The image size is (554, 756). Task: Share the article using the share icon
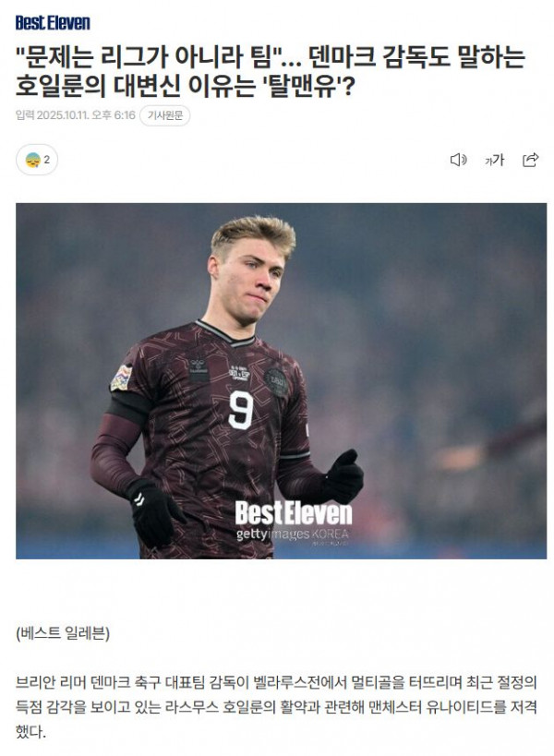(x=530, y=160)
